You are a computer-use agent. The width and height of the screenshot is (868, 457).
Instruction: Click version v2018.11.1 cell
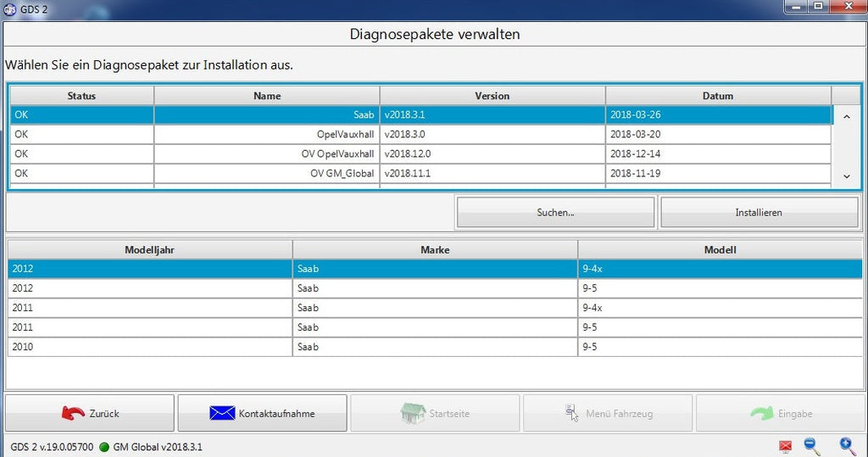[492, 173]
